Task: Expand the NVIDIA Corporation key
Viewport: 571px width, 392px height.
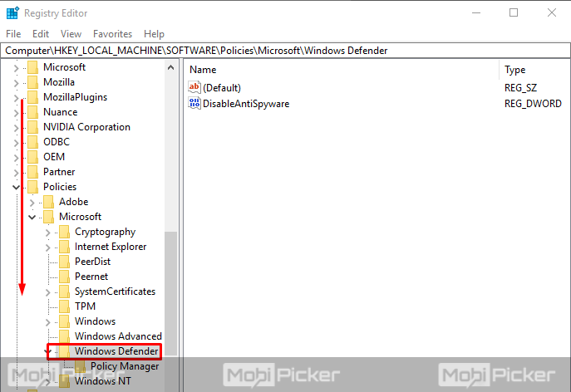Action: tap(16, 128)
